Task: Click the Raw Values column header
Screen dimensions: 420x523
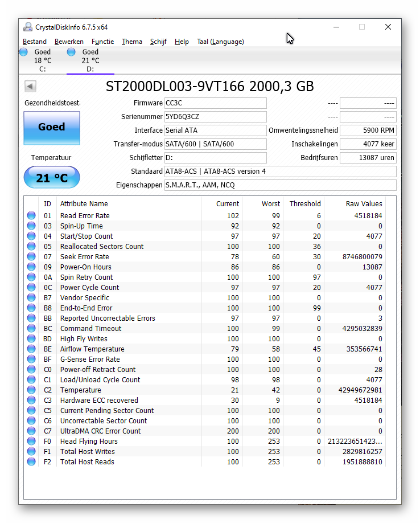Action: pos(364,204)
